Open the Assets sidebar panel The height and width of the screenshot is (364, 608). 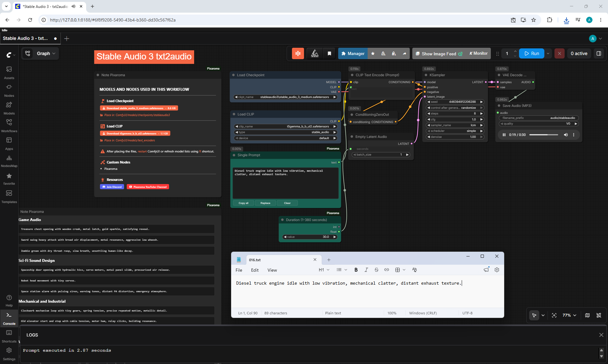9,73
